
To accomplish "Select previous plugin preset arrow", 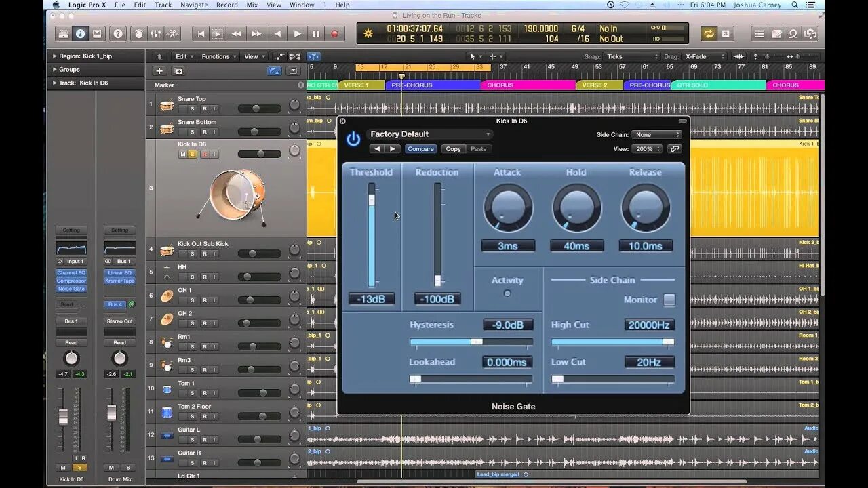I will [378, 149].
